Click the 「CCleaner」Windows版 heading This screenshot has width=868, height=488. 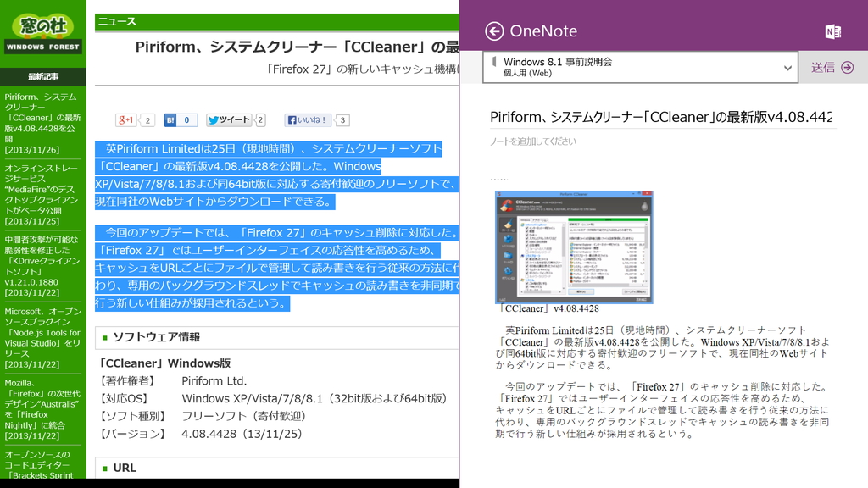tap(164, 363)
